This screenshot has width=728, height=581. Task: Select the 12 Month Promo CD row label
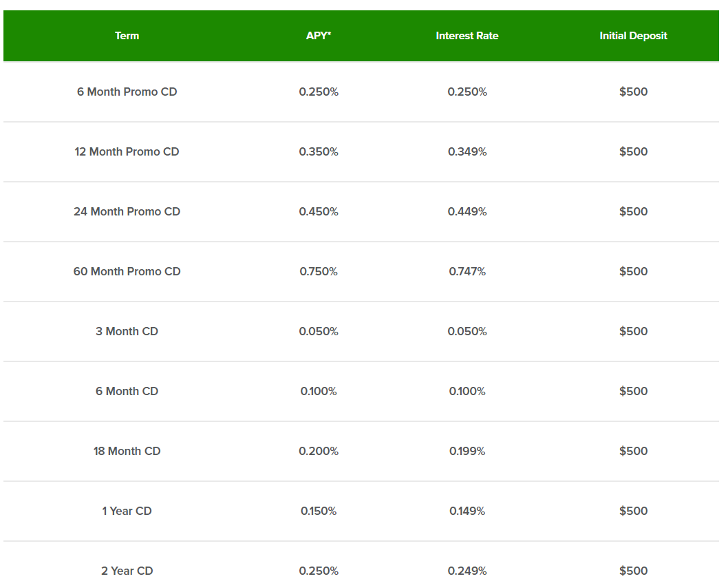click(127, 151)
